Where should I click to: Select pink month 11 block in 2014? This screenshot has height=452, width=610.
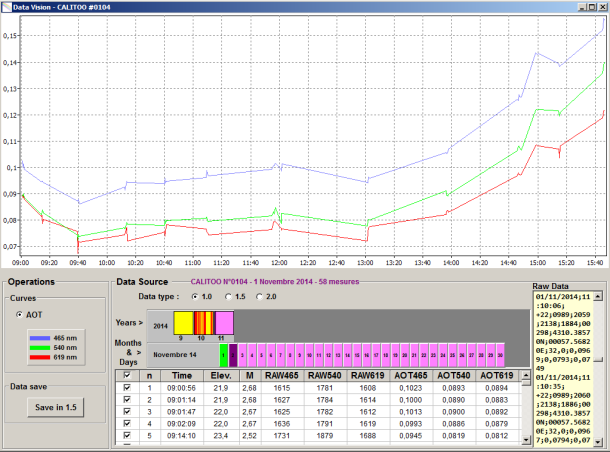click(225, 322)
